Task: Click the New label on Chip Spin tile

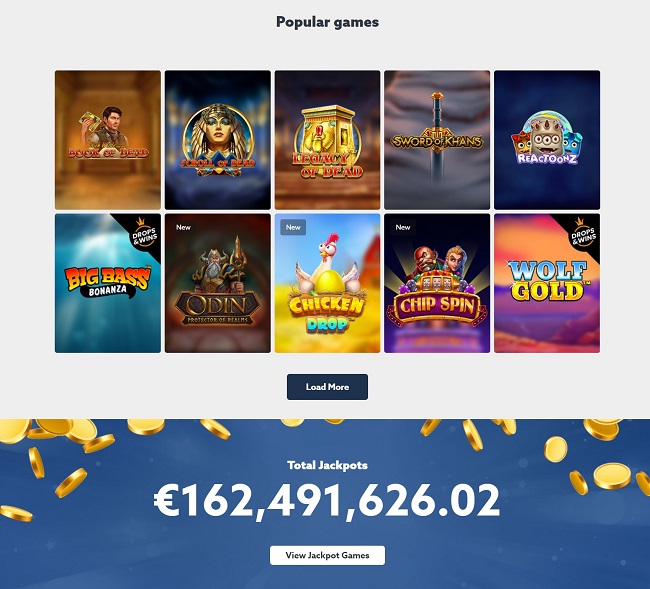Action: coord(403,227)
